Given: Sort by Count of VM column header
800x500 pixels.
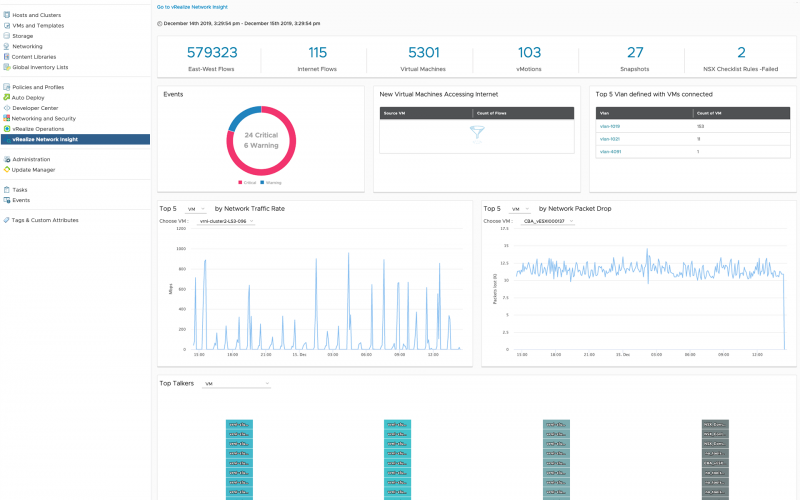Looking at the screenshot, I should pyautogui.click(x=741, y=113).
